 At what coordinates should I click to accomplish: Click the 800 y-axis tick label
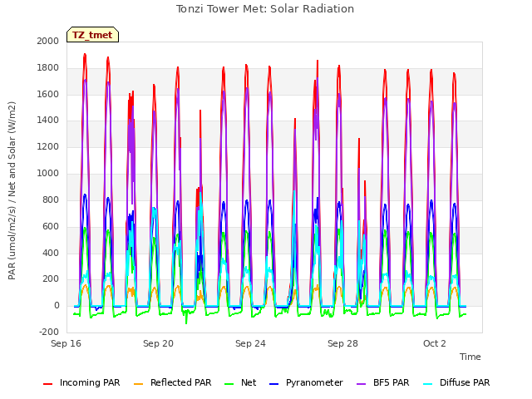click(51, 199)
